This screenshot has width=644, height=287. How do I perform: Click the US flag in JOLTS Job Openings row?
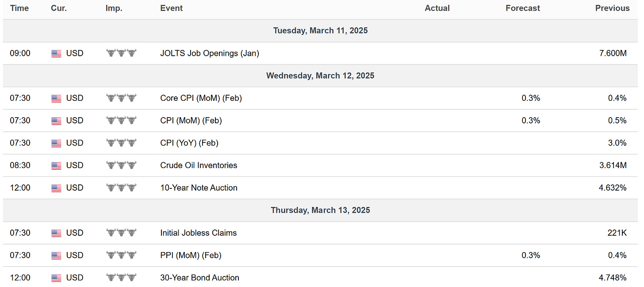pyautogui.click(x=56, y=54)
